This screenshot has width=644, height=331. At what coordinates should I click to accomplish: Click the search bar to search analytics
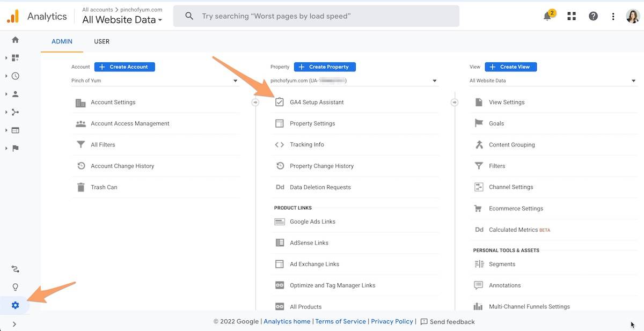coord(317,16)
